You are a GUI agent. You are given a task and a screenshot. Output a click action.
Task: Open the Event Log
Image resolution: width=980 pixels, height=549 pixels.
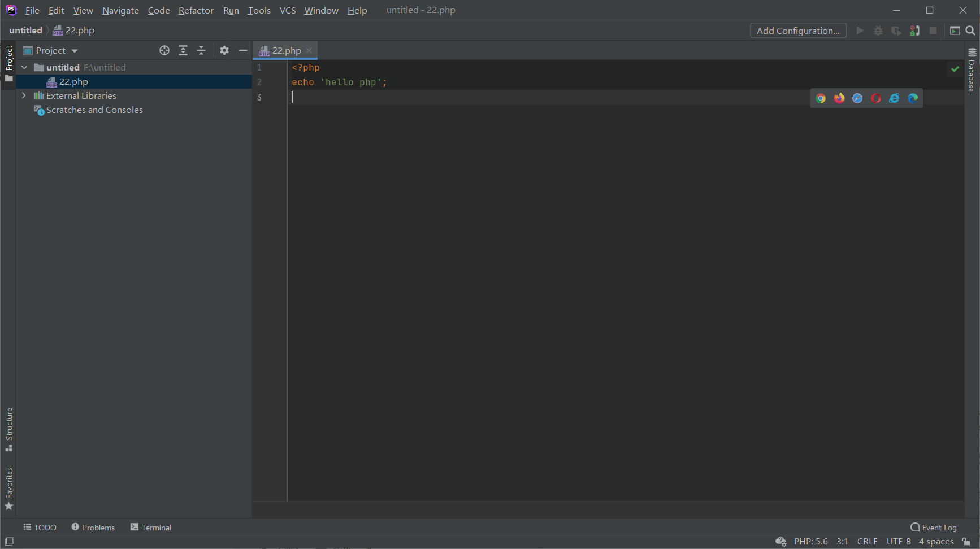934,527
